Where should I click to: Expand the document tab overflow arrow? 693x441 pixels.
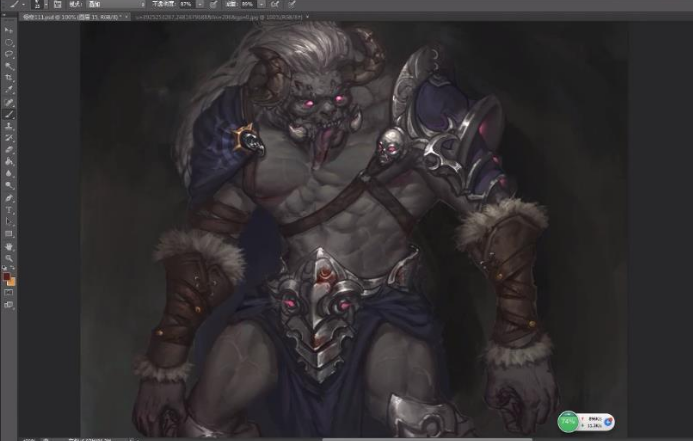click(308, 17)
